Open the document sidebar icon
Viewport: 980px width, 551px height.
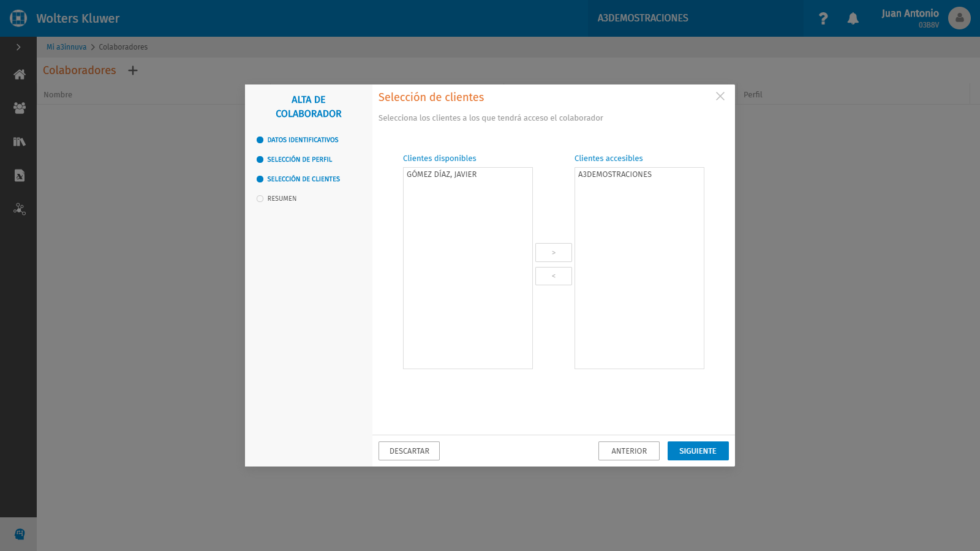[x=20, y=176]
